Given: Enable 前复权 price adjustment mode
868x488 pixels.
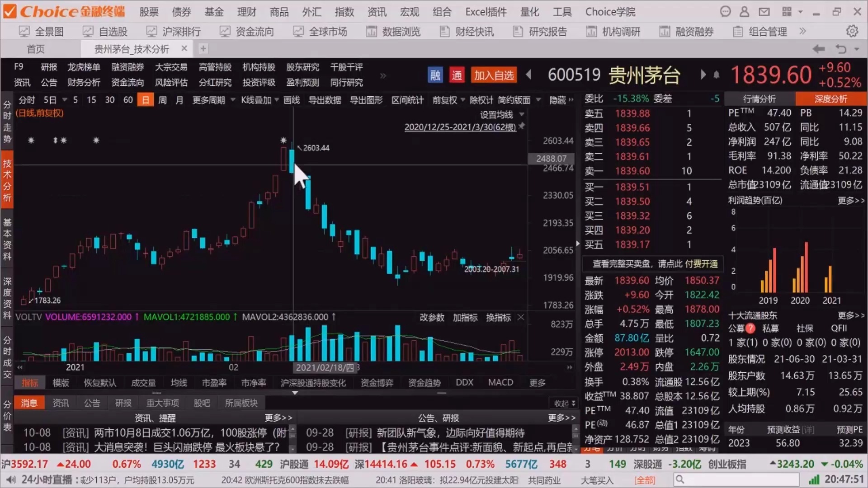Looking at the screenshot, I should [444, 100].
